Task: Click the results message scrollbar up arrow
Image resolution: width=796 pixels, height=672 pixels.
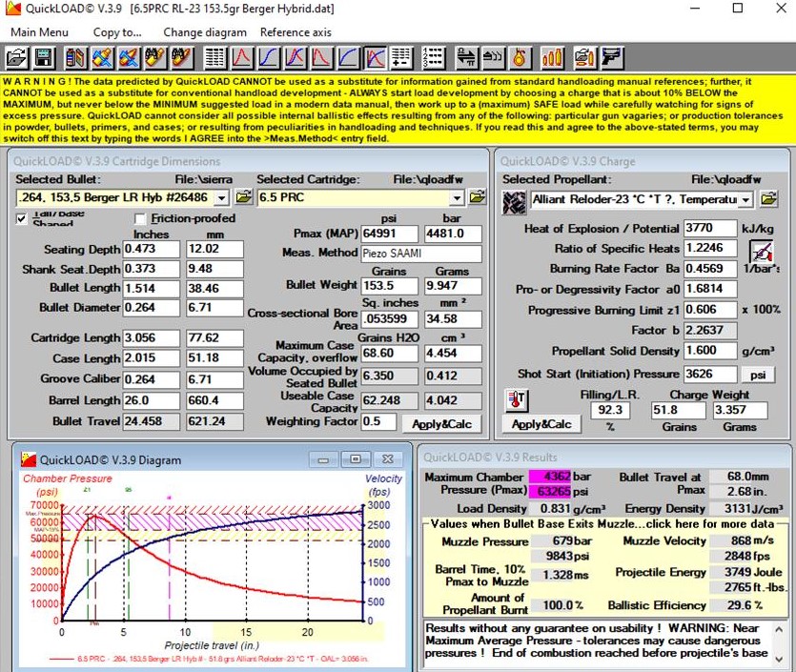Action: (779, 629)
